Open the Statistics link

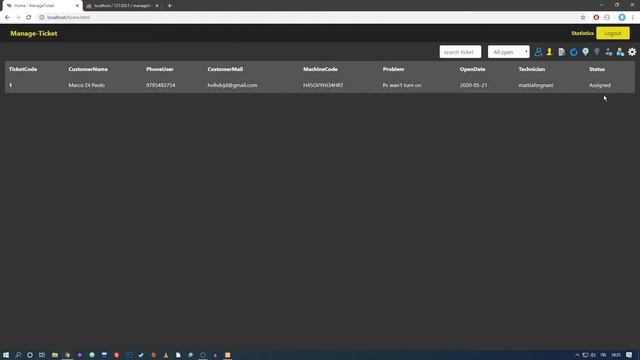[582, 33]
